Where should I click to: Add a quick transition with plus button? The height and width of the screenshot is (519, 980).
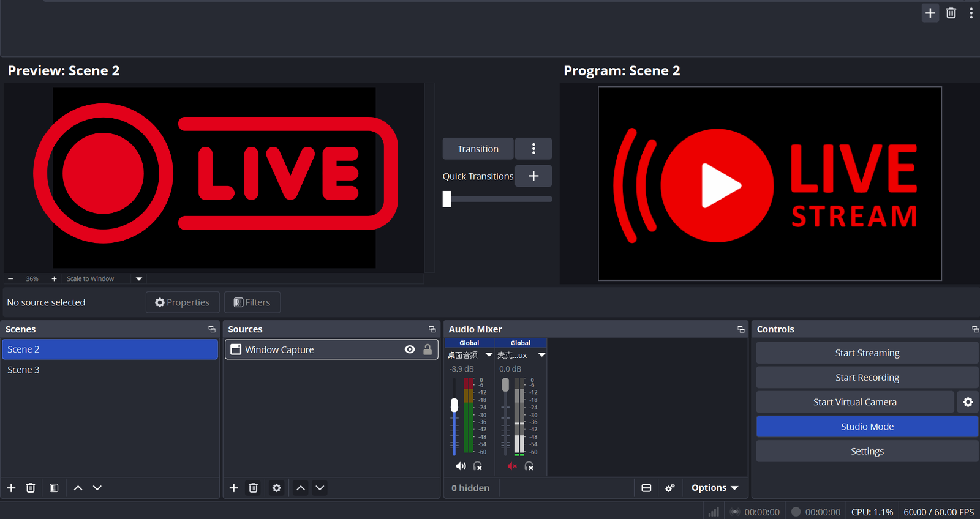coord(533,176)
